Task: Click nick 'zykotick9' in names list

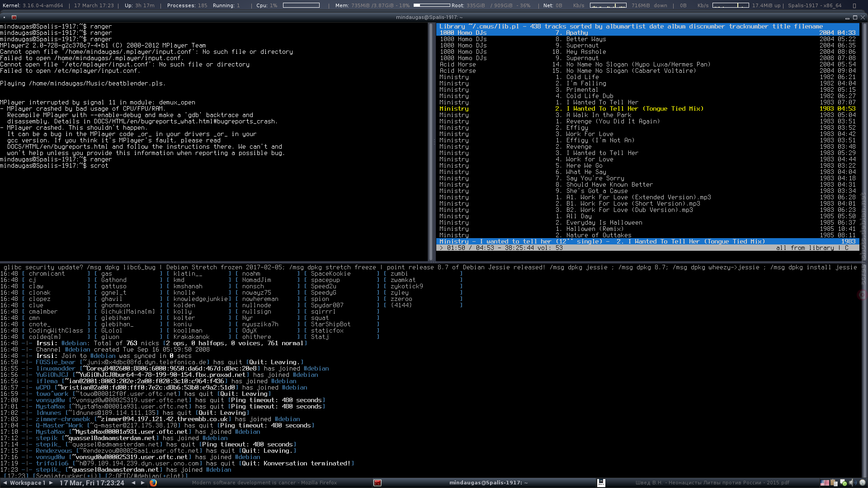Action: (x=407, y=286)
